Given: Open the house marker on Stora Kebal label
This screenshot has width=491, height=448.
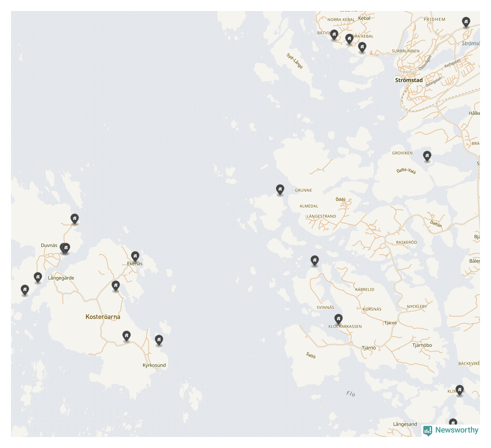Looking at the screenshot, I should (x=349, y=38).
